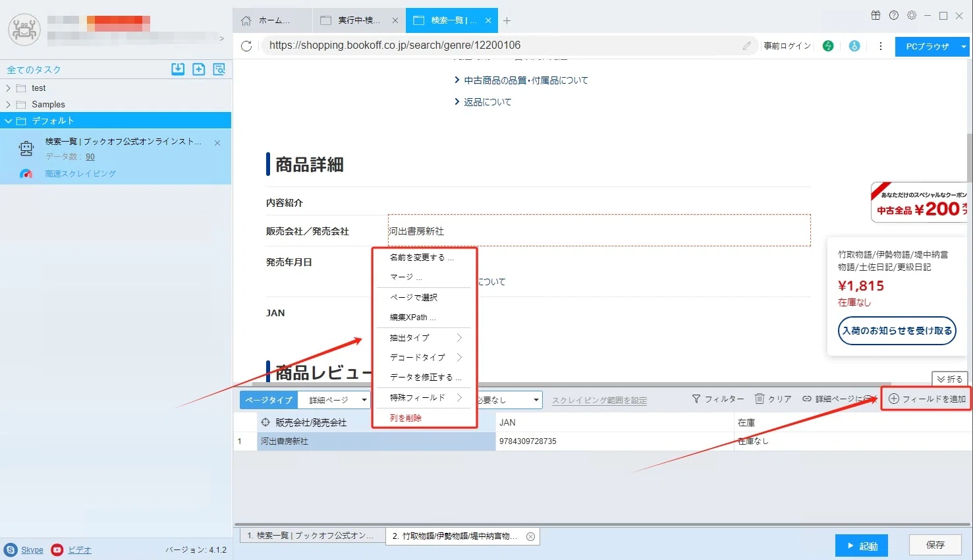Click the new task plus icon
Image resolution: width=973 pixels, height=560 pixels.
tap(198, 69)
